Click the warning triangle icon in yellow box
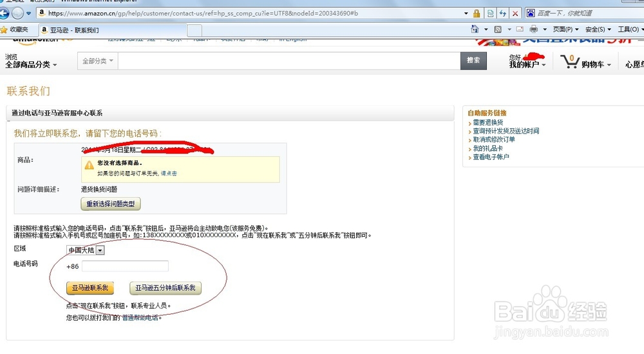The width and height of the screenshot is (644, 354). [89, 165]
